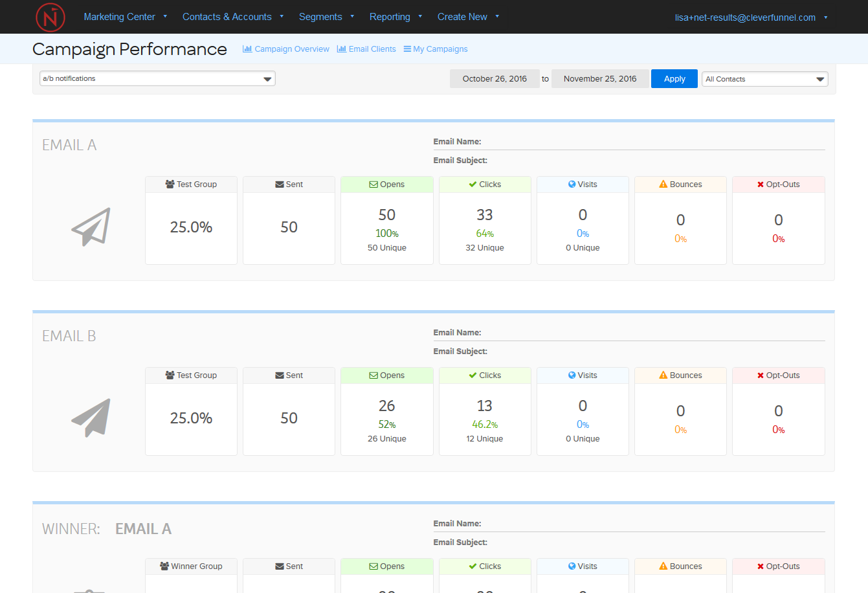
Task: Click Email A 50 Unique opens
Action: [387, 248]
